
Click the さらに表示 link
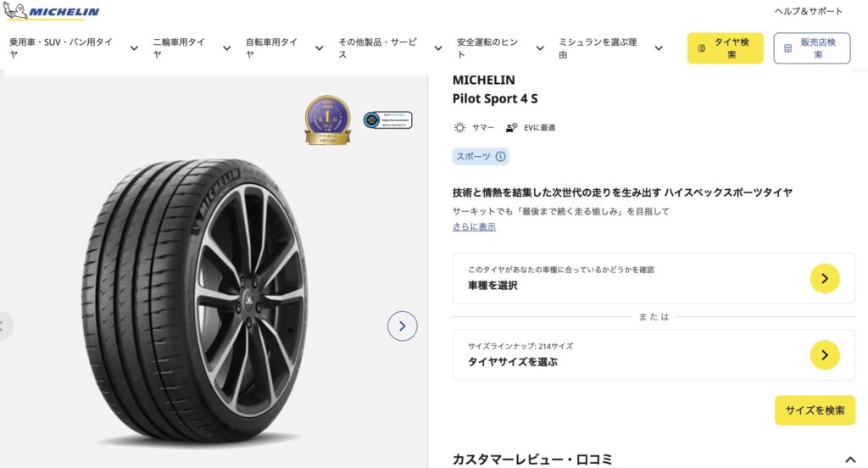[474, 227]
